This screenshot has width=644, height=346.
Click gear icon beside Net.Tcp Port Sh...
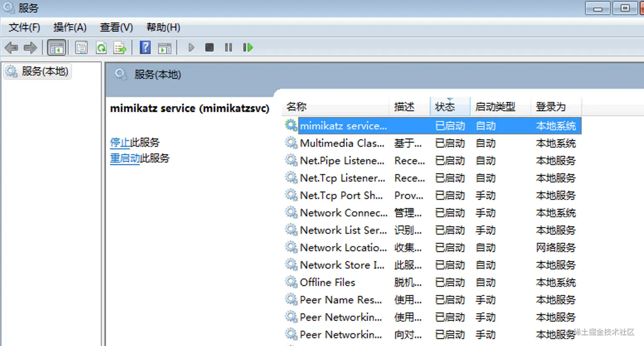[291, 195]
